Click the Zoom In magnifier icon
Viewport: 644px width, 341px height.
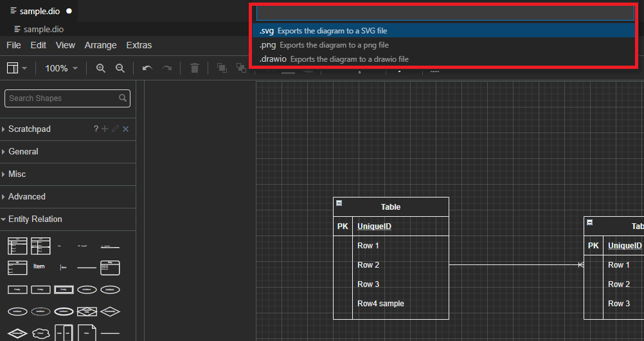coord(100,68)
